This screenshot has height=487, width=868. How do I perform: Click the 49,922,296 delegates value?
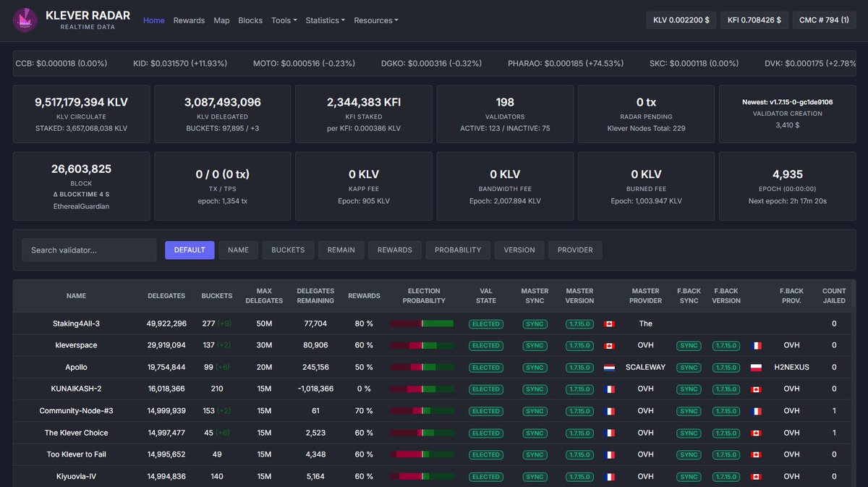[167, 323]
